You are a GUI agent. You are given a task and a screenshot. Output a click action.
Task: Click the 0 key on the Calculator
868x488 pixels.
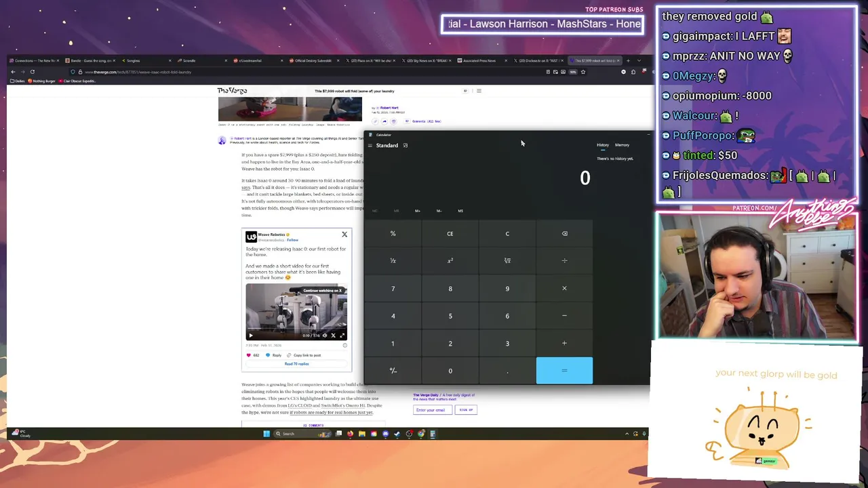tap(450, 371)
